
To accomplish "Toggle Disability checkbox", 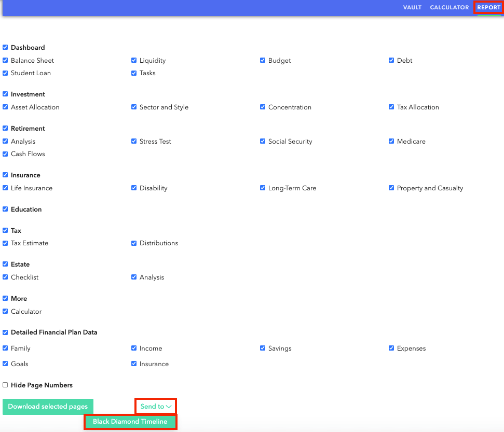I will pyautogui.click(x=134, y=188).
